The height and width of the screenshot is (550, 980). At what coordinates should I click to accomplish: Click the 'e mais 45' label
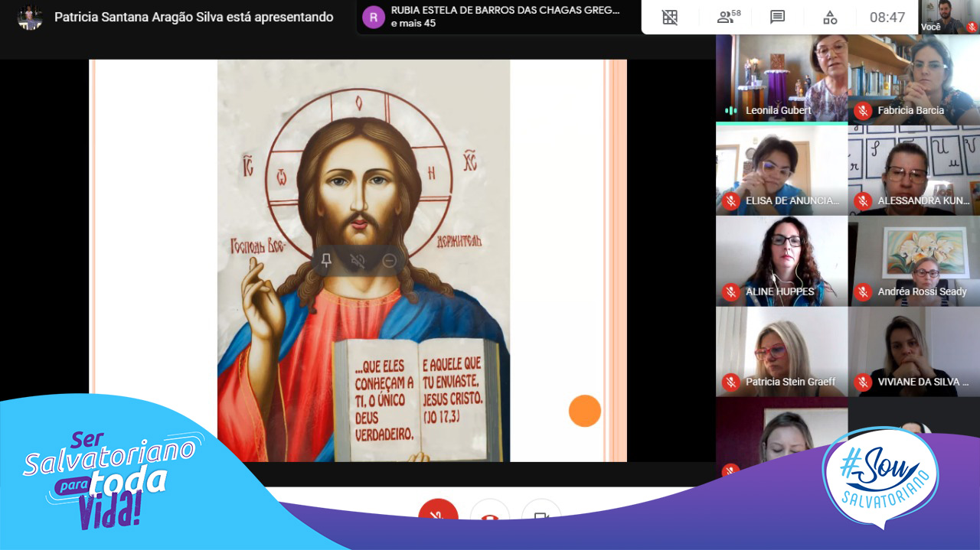coord(413,23)
